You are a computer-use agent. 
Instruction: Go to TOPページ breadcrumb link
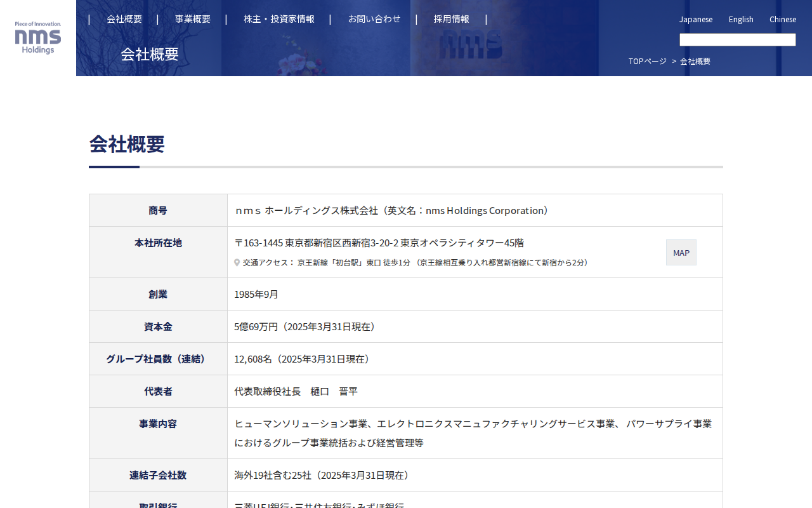pyautogui.click(x=648, y=61)
